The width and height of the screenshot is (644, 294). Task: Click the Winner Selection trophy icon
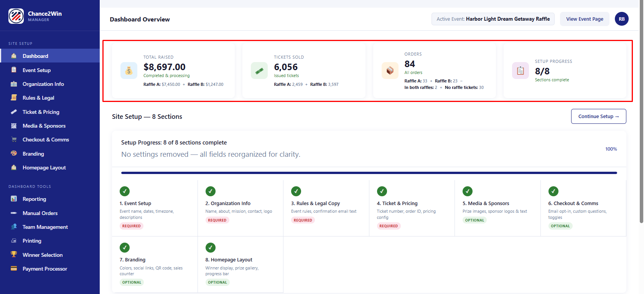coord(14,255)
